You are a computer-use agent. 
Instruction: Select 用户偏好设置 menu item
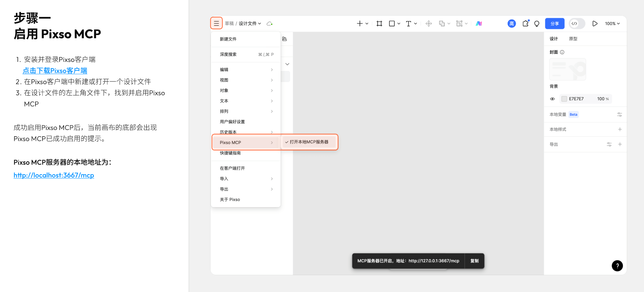pos(232,122)
